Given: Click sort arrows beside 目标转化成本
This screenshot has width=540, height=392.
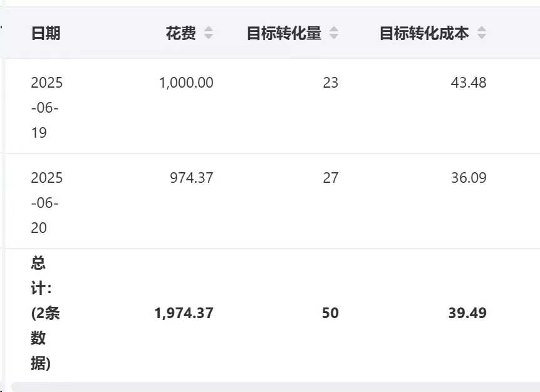Looking at the screenshot, I should (x=481, y=34).
